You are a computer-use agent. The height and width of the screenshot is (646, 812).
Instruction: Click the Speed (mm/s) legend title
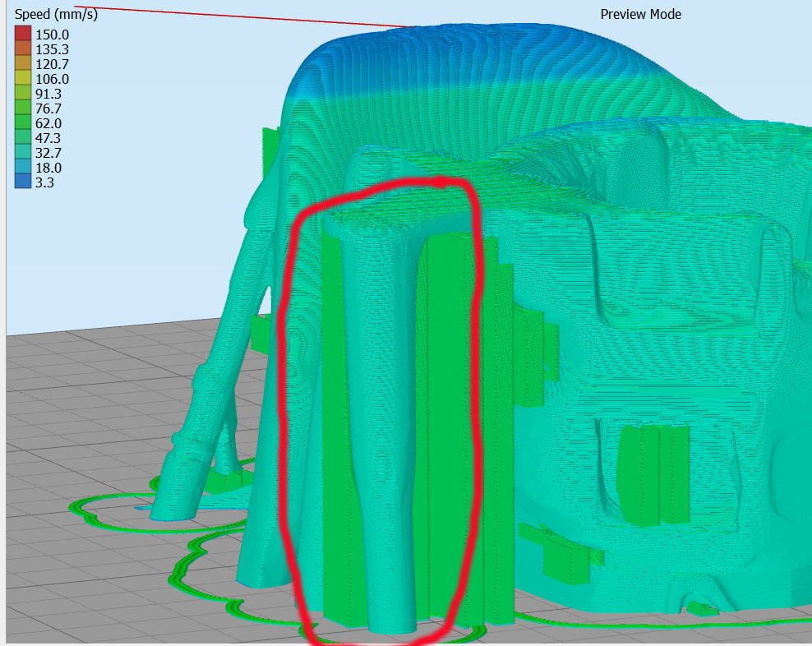(56, 14)
